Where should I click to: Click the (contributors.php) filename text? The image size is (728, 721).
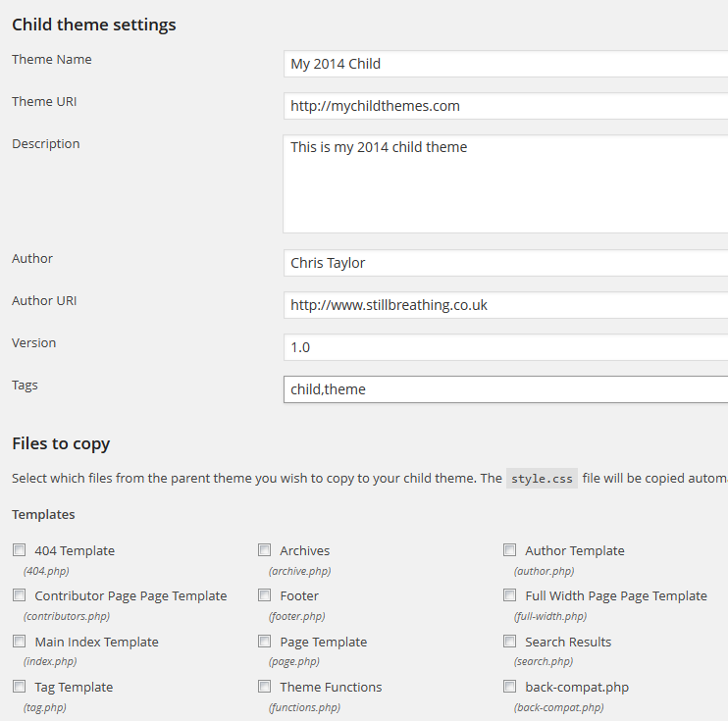tap(67, 616)
